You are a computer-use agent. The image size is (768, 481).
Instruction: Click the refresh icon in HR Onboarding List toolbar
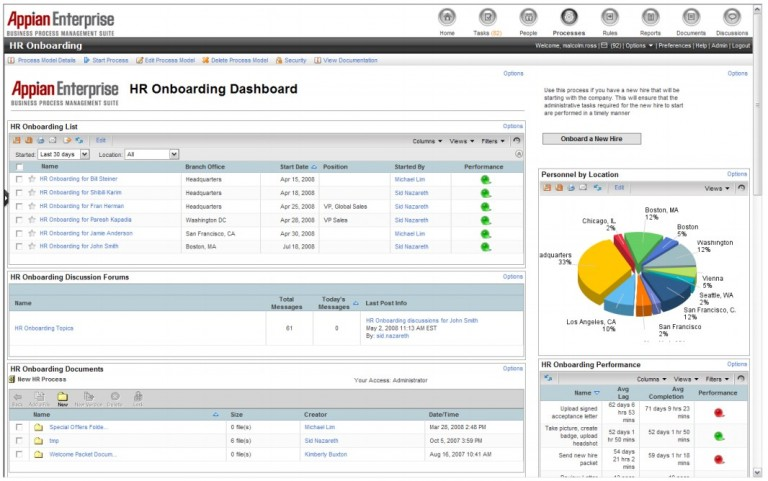click(x=79, y=141)
